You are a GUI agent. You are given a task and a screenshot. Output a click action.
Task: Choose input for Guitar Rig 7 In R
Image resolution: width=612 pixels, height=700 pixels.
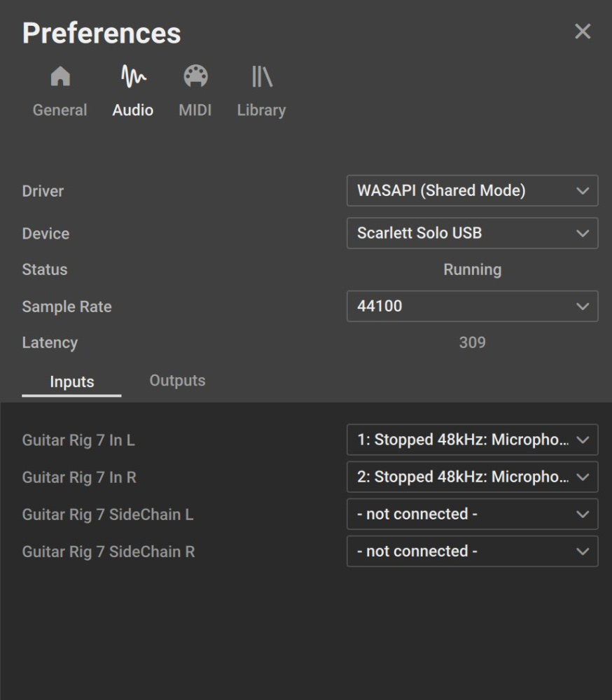point(472,477)
